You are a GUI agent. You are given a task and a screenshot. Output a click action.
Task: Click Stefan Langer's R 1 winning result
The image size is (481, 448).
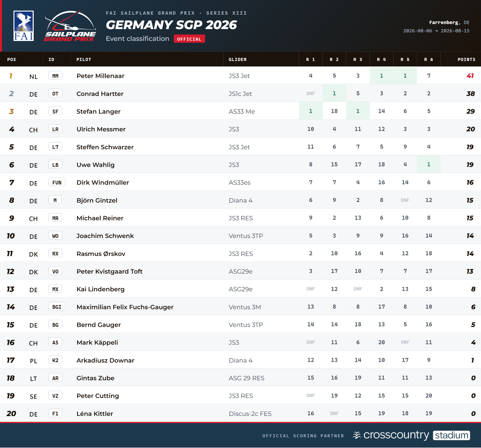click(310, 111)
